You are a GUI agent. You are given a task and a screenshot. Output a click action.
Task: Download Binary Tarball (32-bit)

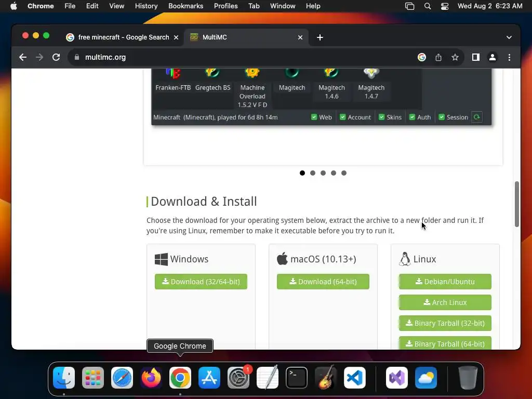pyautogui.click(x=445, y=323)
